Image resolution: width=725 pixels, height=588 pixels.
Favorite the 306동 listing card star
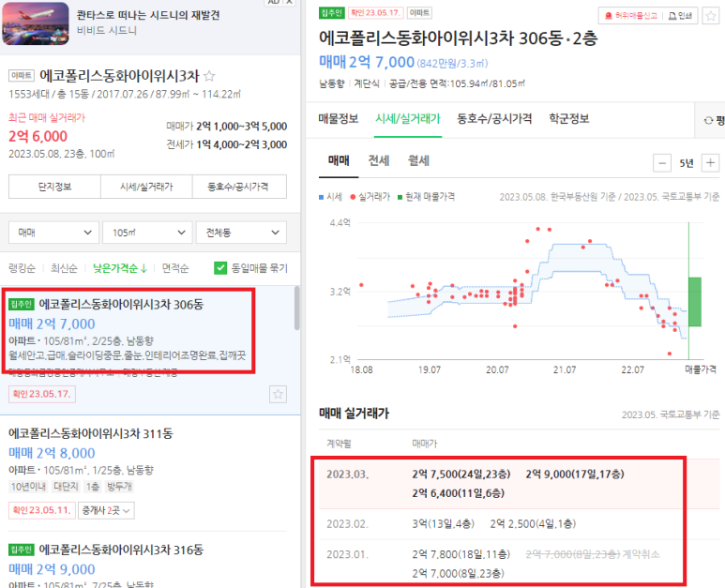278,394
